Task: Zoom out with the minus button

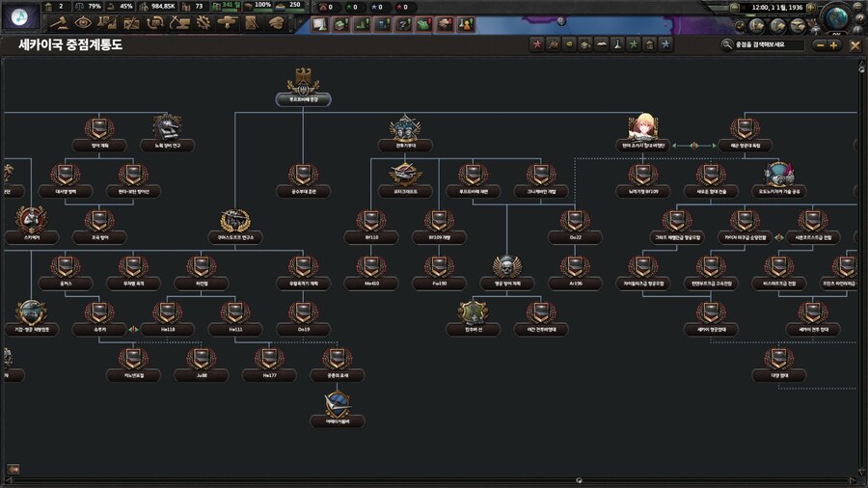Action: coord(820,44)
